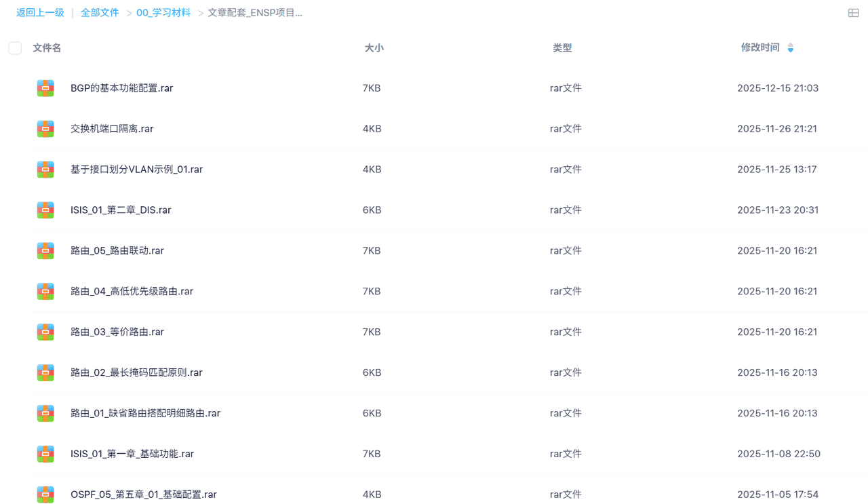Viewport: 868px width, 504px height.
Task: Click the rar icon beside 路由_05_路由联动.rar
Action: 45,251
